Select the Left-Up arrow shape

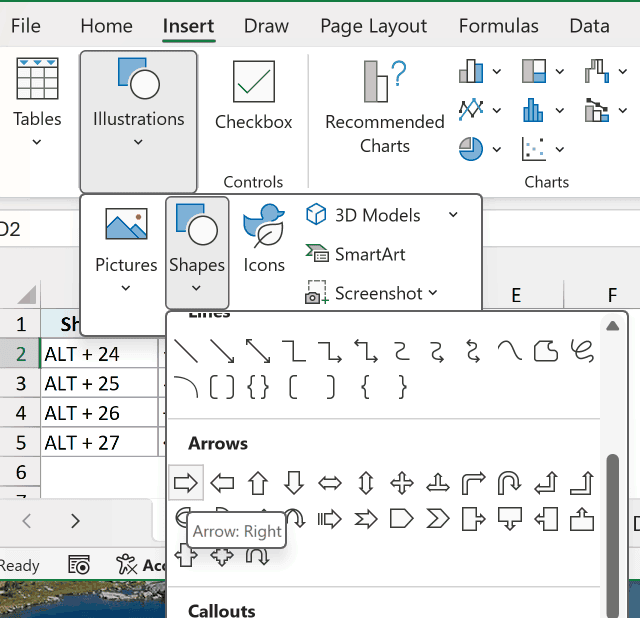point(546,483)
